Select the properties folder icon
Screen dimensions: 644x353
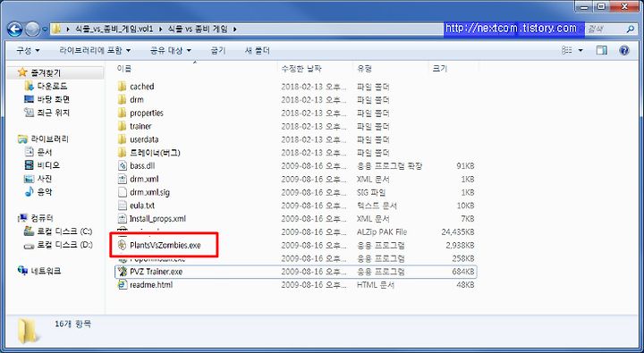tap(122, 113)
